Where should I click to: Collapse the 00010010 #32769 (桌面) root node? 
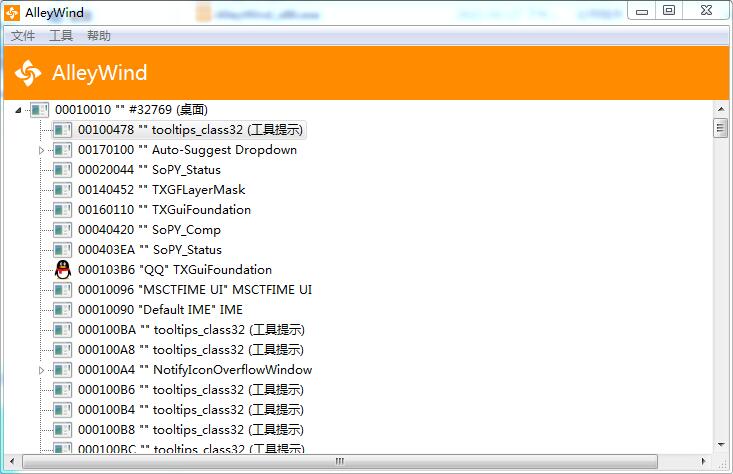(x=18, y=110)
